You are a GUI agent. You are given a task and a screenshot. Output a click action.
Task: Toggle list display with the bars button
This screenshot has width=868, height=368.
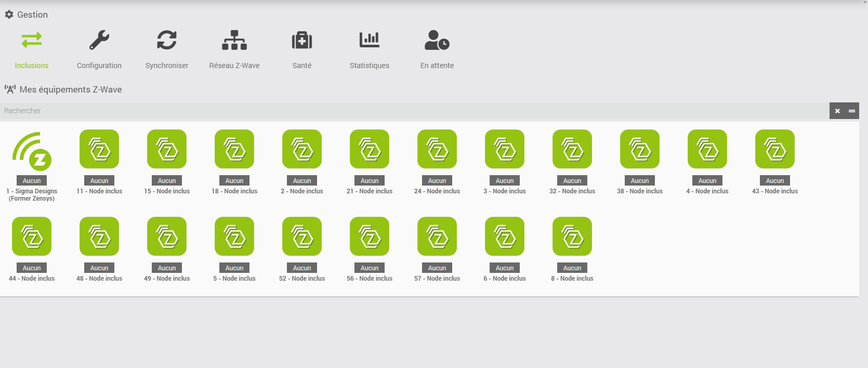click(x=852, y=111)
